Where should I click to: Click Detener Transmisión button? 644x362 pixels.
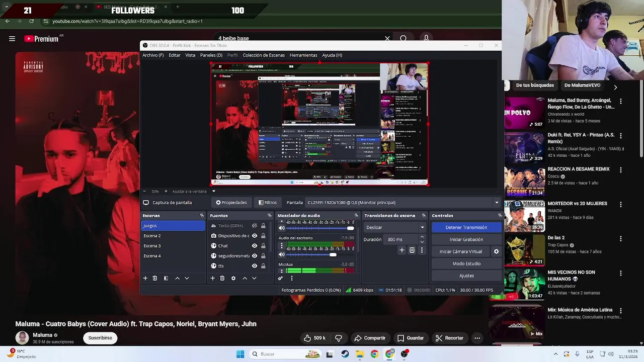466,227
